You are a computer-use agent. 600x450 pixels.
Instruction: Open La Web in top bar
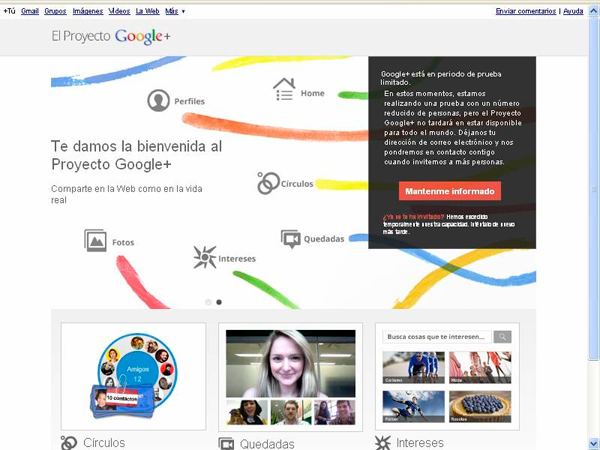pyautogui.click(x=148, y=11)
